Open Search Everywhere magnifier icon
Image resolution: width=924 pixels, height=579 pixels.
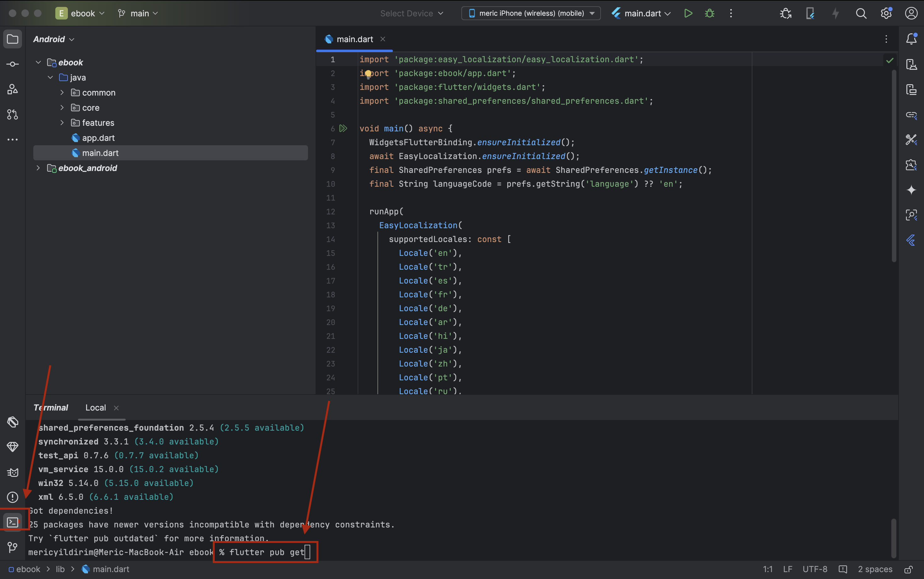(x=861, y=14)
